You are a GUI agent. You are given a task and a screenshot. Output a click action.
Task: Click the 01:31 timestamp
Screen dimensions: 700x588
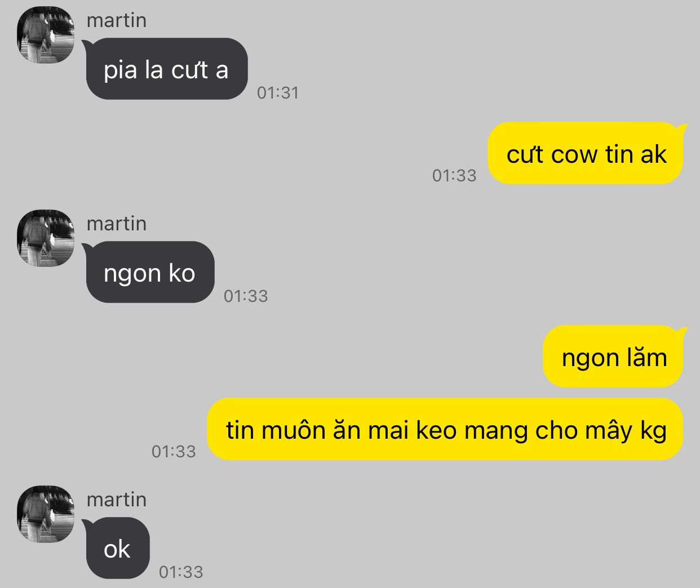pyautogui.click(x=278, y=93)
